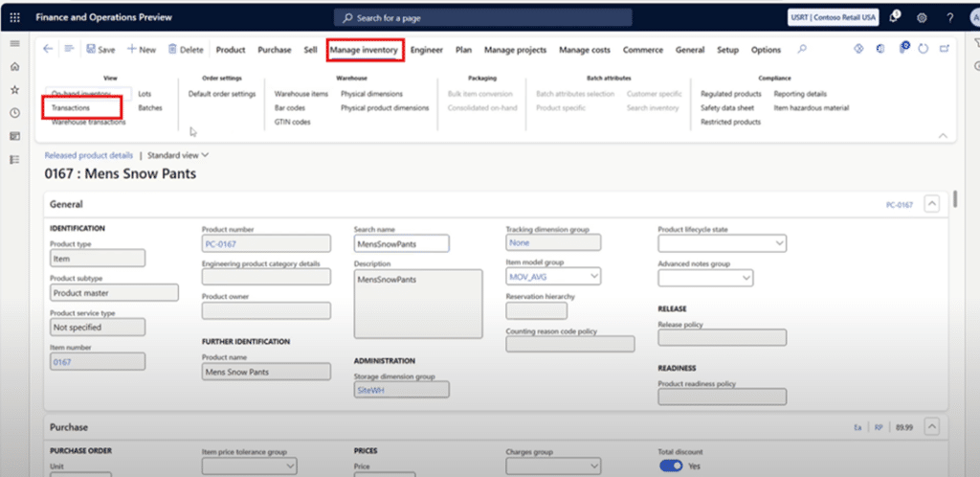The height and width of the screenshot is (477, 980).
Task: Open the action pane search magnifier
Action: [x=803, y=50]
